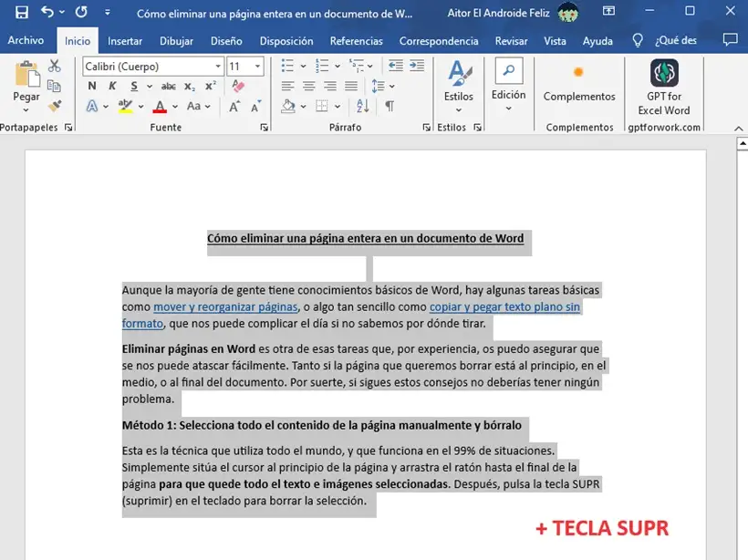
Task: Switch to the Referencias tab
Action: (x=357, y=41)
